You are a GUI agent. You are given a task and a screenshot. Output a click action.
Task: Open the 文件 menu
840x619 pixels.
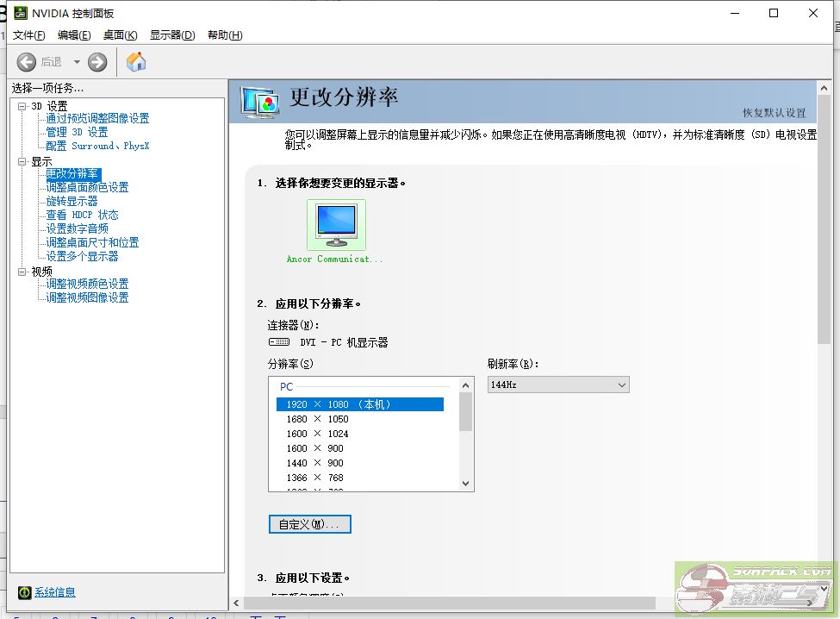(x=28, y=34)
